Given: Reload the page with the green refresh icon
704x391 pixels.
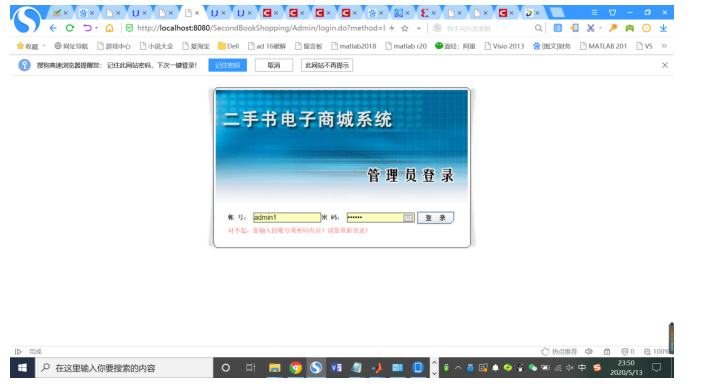Looking at the screenshot, I should click(x=70, y=28).
